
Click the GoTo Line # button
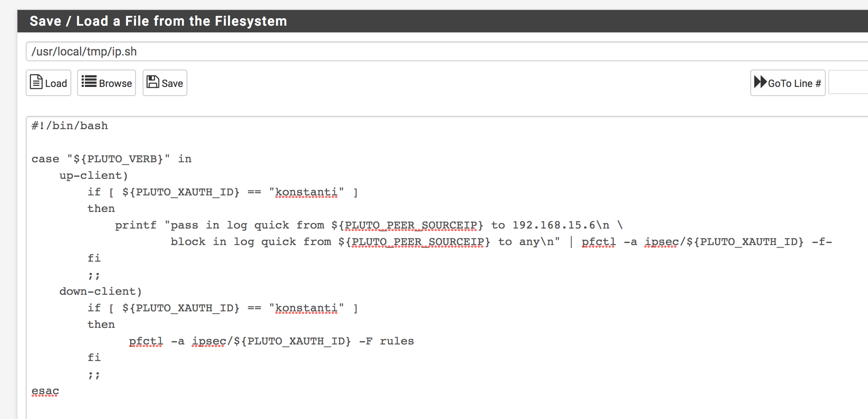tap(788, 83)
